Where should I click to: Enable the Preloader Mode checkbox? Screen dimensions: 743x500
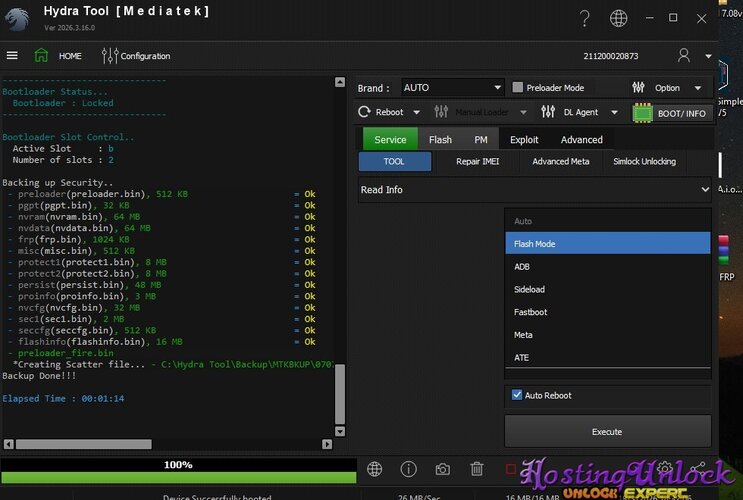coord(518,88)
